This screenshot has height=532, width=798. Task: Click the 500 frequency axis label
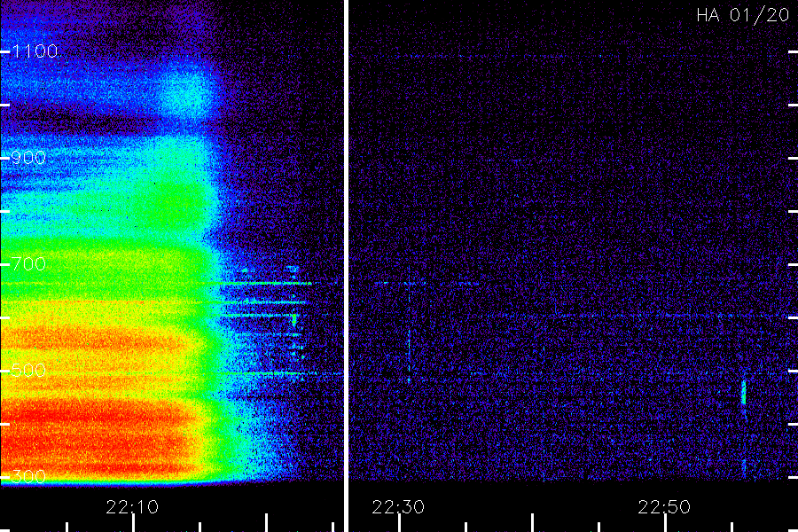pos(29,370)
